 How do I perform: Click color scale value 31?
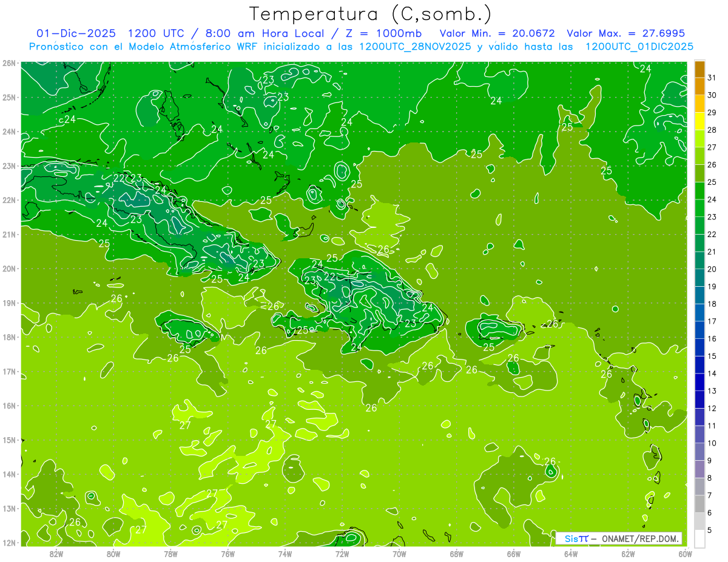click(712, 78)
